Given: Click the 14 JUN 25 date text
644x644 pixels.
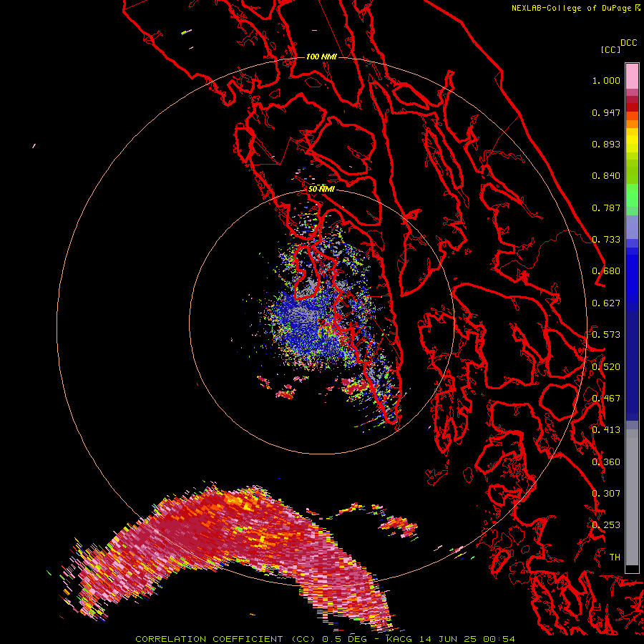Looking at the screenshot, I should point(448,639).
